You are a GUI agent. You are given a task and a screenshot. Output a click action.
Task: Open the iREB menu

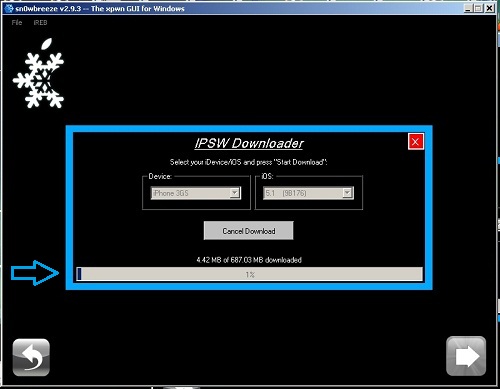click(40, 23)
